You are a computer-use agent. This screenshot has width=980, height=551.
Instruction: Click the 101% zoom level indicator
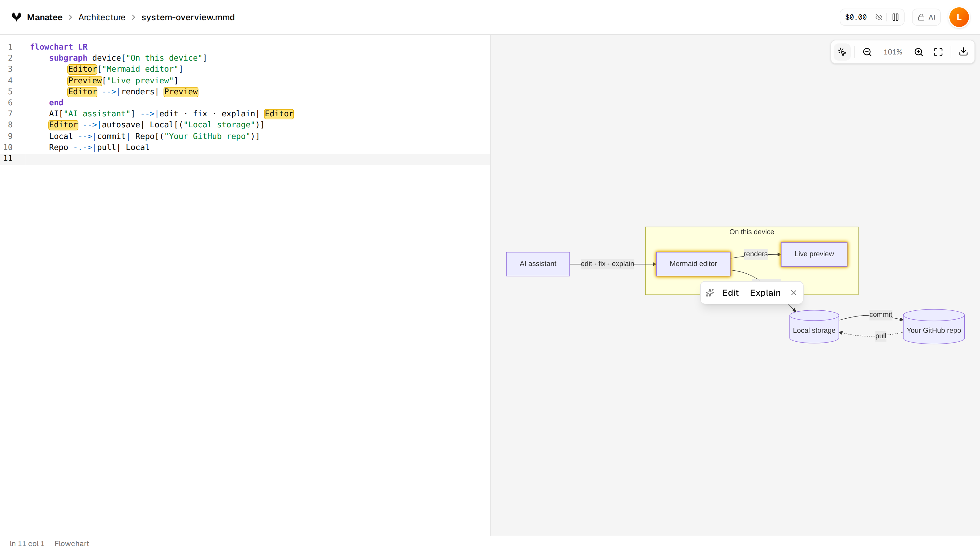pyautogui.click(x=892, y=52)
